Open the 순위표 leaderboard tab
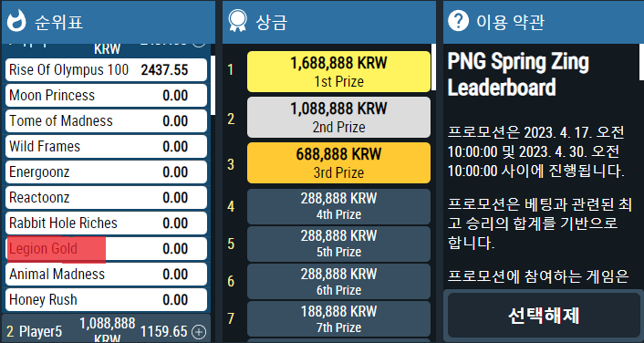 pos(108,21)
